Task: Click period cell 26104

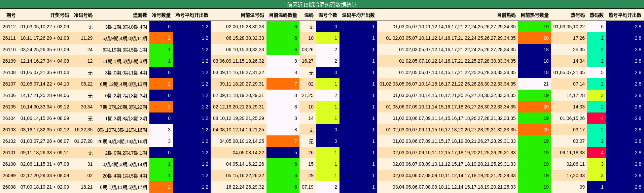Action: click(x=9, y=118)
